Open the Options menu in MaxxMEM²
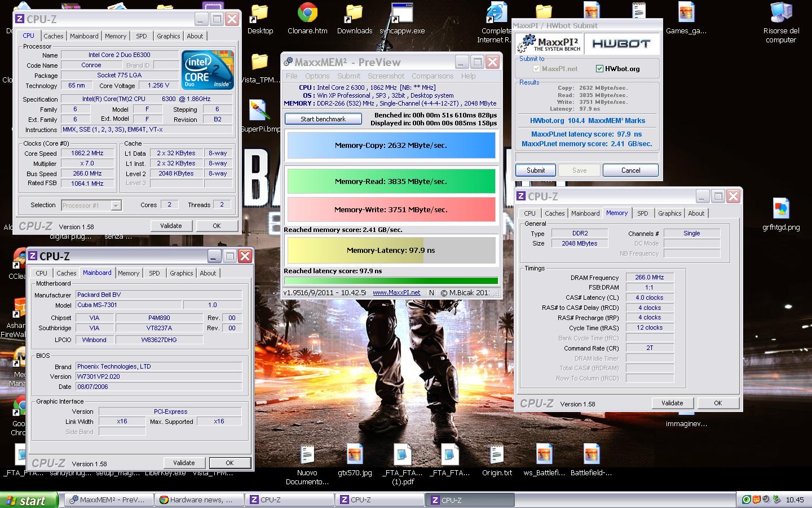The width and height of the screenshot is (812, 508). (x=317, y=76)
